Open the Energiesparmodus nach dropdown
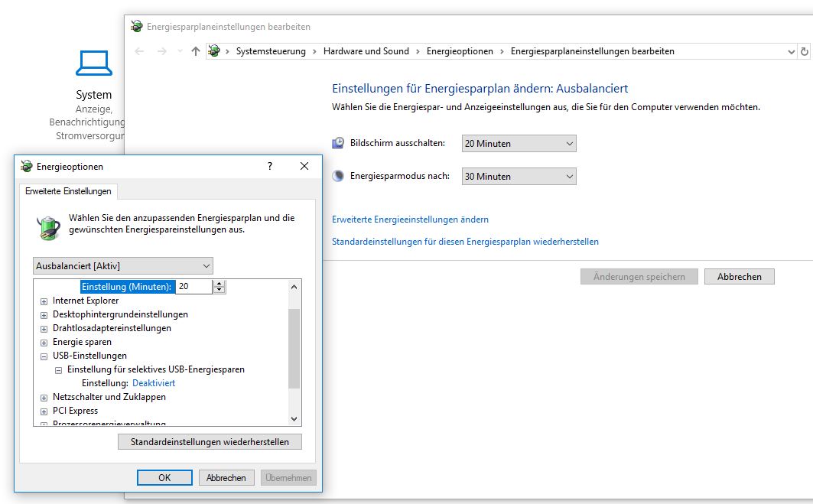Image resolution: width=813 pixels, height=504 pixels. (x=519, y=177)
